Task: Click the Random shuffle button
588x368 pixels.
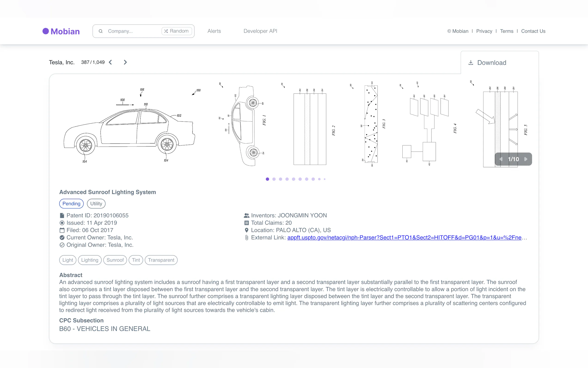Action: point(176,31)
